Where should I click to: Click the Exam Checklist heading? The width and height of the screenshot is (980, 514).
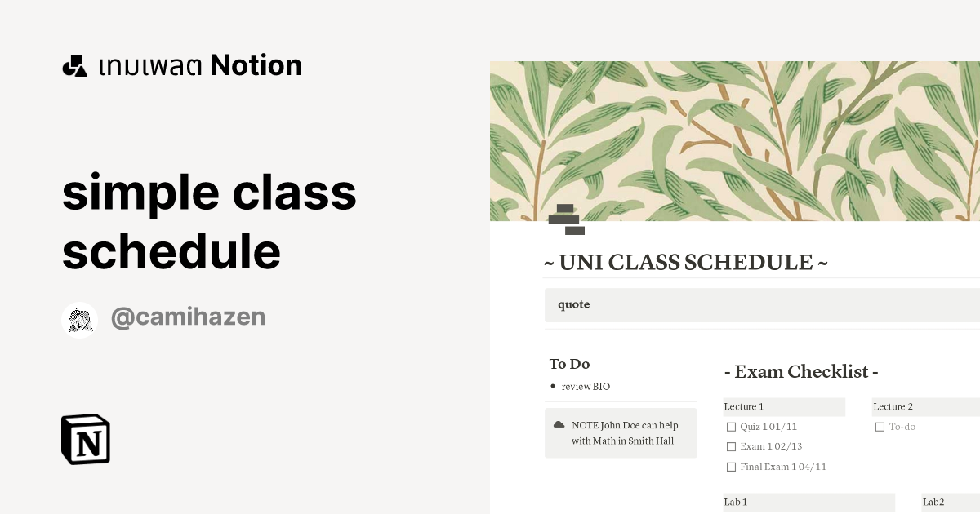(x=801, y=372)
